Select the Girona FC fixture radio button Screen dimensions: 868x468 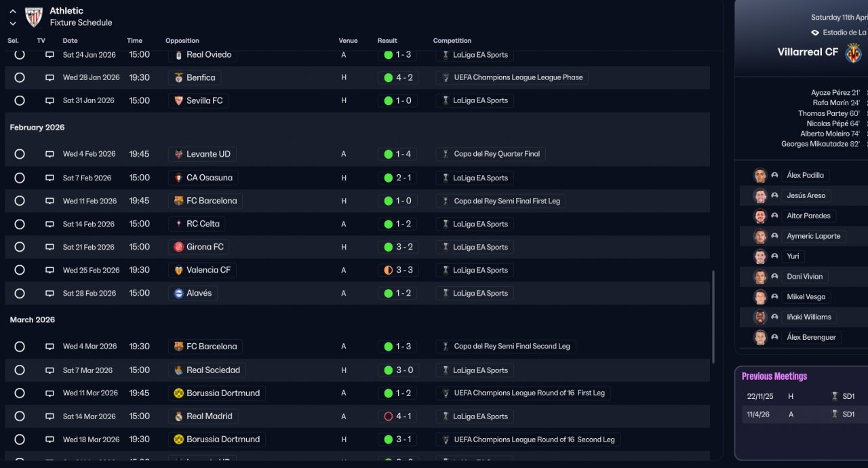[x=20, y=247]
